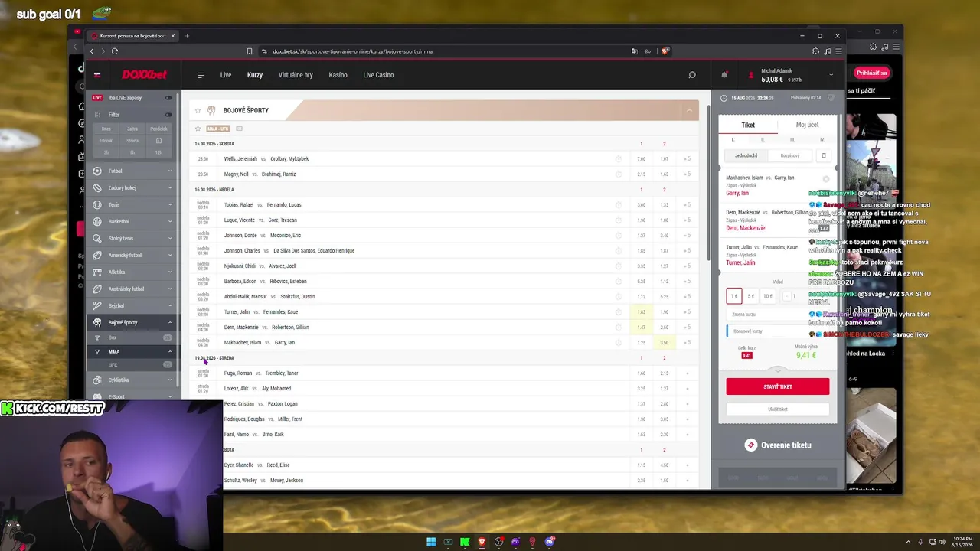
Task: Click the Uložiť tiket button
Action: click(778, 409)
